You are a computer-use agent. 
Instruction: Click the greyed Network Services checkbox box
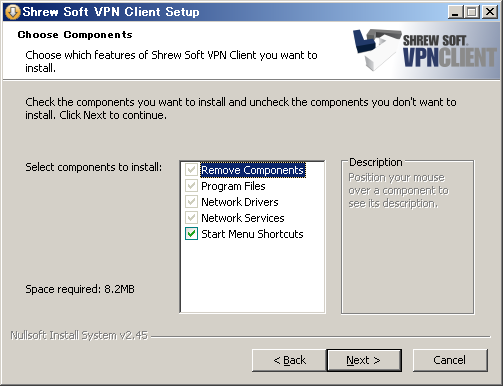pos(191,218)
